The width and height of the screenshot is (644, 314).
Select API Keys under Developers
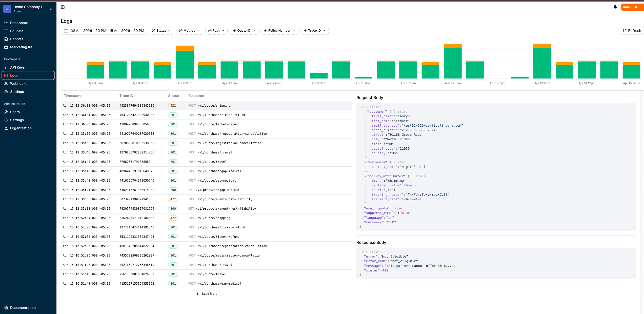click(17, 67)
